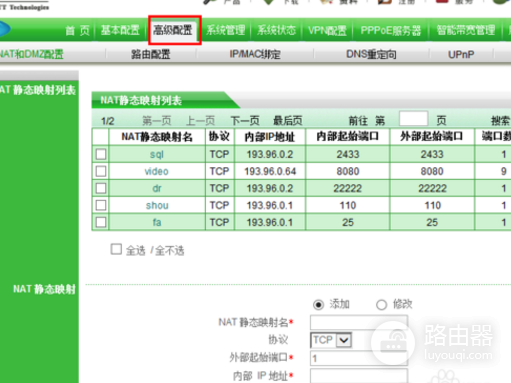Open the fa mapping entry

(x=157, y=222)
